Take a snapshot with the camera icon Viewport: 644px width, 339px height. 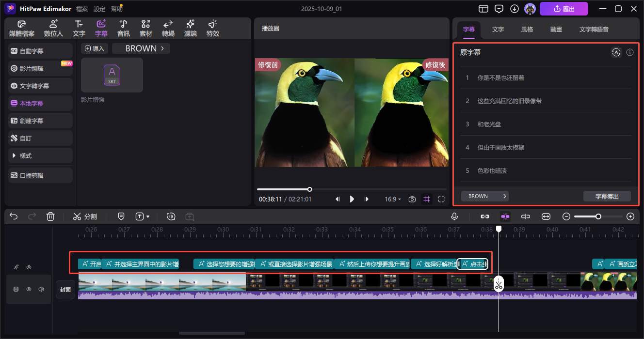[x=412, y=199]
